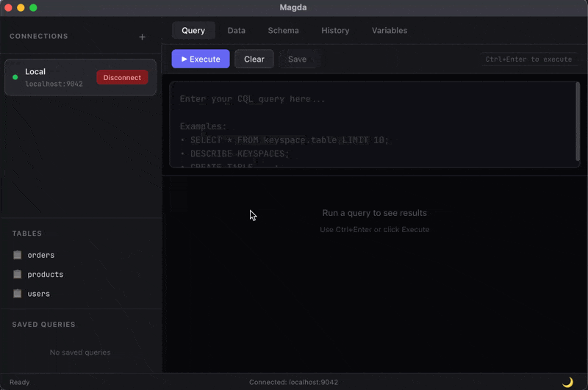Image resolution: width=588 pixels, height=390 pixels.
Task: Focus the CQL query editor field
Action: point(372,124)
